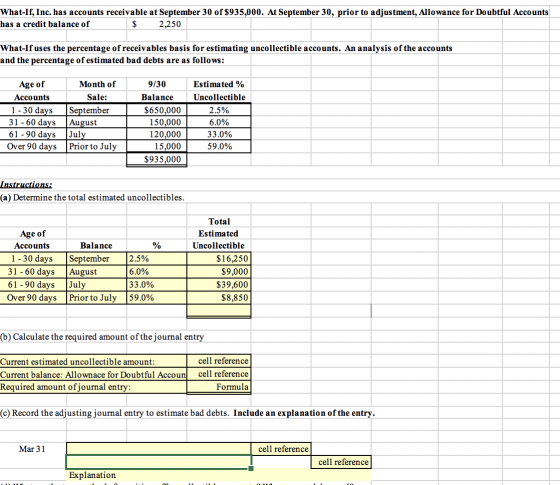Viewport: 560px width, 485px height.
Task: Select the $935,000 total balance cell
Action: 156,159
